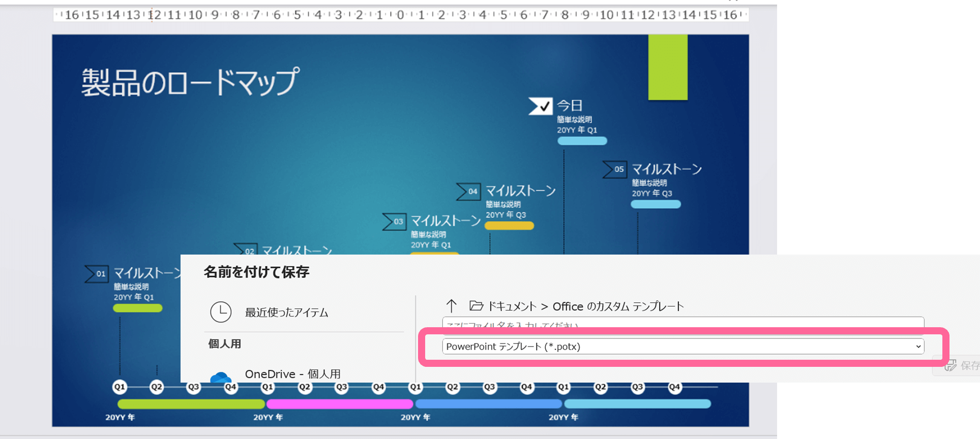Select the 20YY 年 Q3 text under milestone 05
980x439 pixels.
point(652,194)
